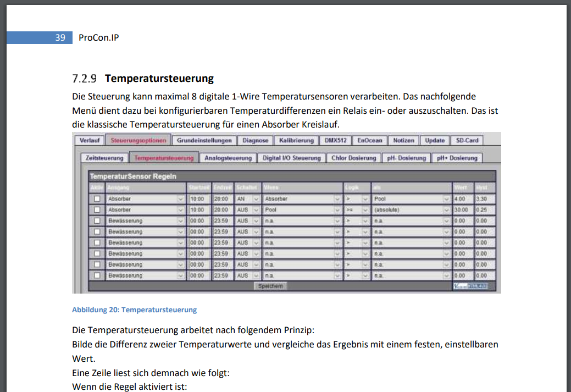Screen dimensions: 571x392
Task: Switch to the pH- Dosierung sub-tab
Action: [406, 158]
